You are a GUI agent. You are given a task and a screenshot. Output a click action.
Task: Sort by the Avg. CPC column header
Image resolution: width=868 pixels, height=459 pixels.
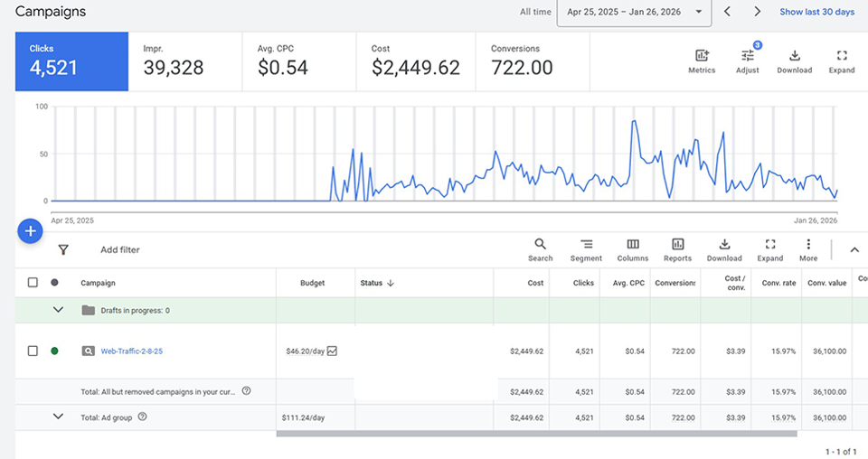point(628,283)
